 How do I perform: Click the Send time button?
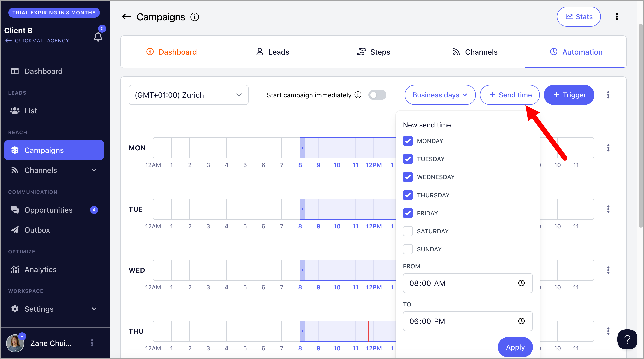[510, 95]
